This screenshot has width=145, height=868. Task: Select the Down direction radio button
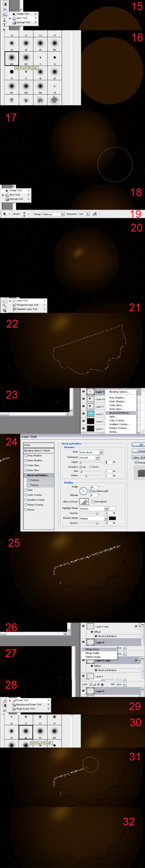coord(90,467)
